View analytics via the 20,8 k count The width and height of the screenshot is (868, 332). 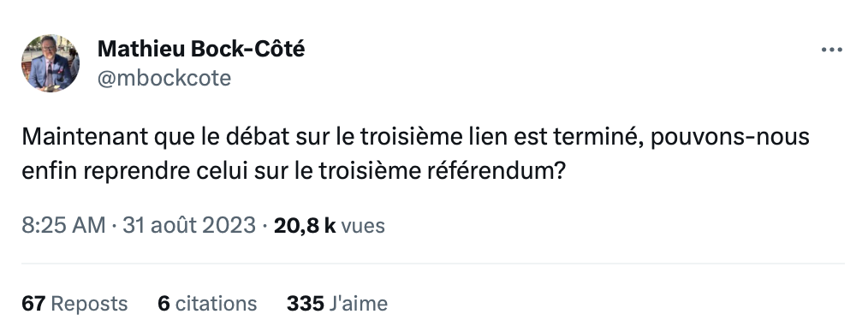(x=305, y=225)
